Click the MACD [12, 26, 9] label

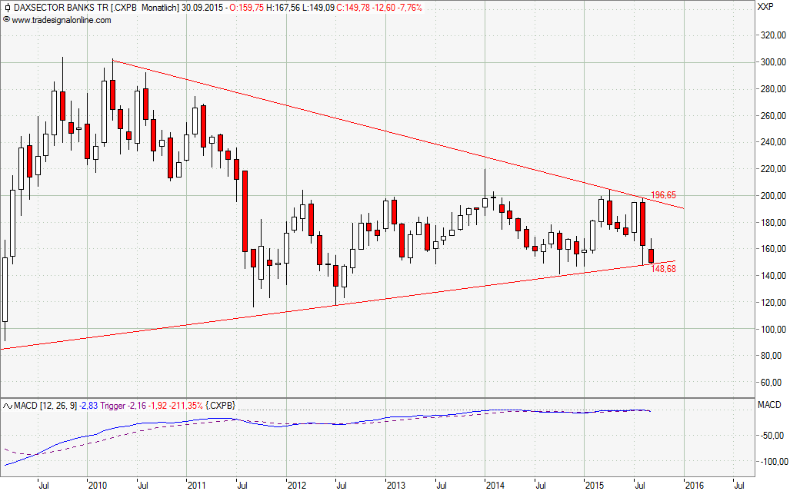[48, 404]
